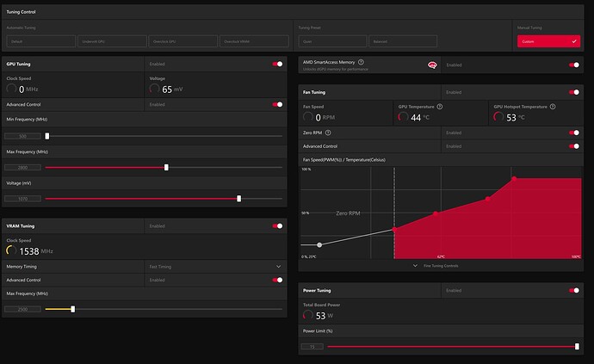Choose Overclock GPU automatic tuning

(183, 41)
